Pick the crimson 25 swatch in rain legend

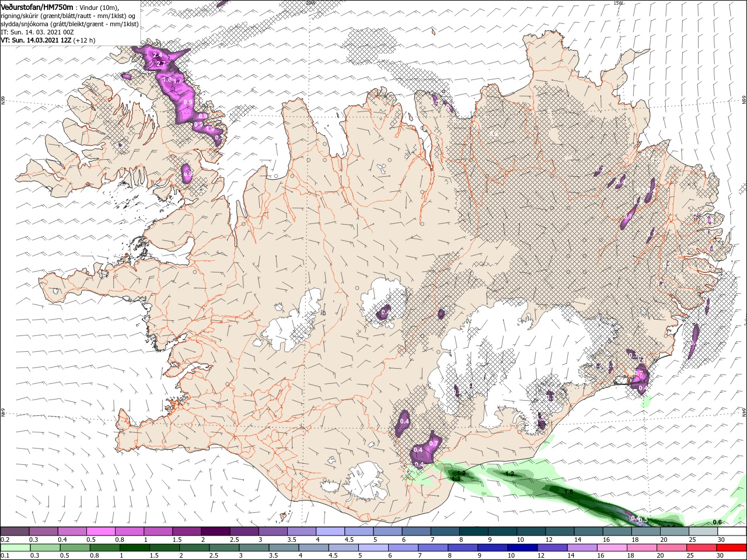tap(701, 548)
